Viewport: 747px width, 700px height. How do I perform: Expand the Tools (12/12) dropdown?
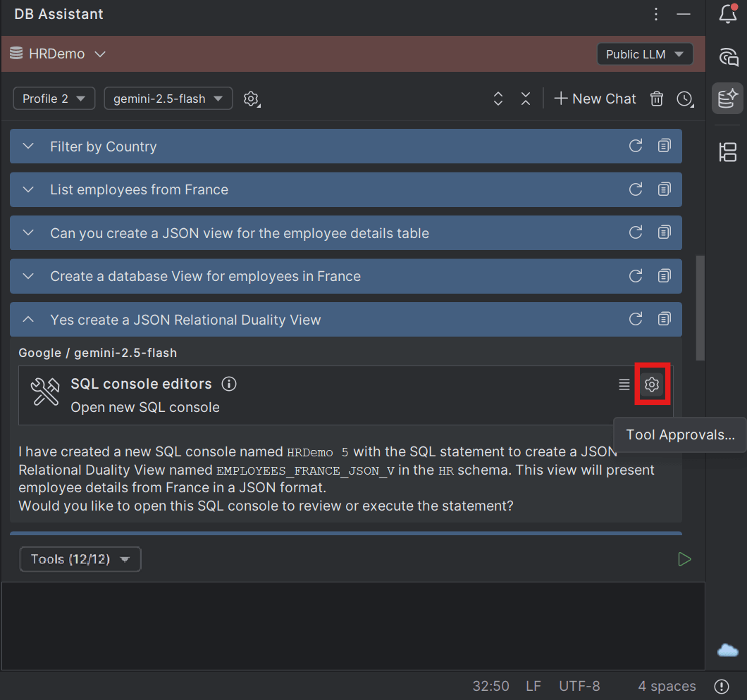click(x=80, y=558)
